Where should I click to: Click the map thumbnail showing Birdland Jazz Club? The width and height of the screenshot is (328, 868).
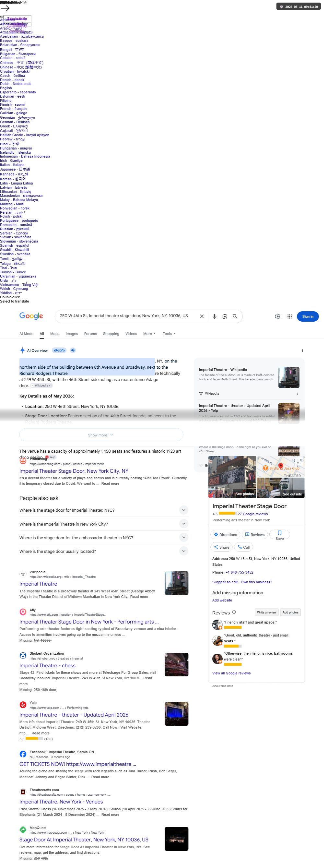tap(284, 471)
